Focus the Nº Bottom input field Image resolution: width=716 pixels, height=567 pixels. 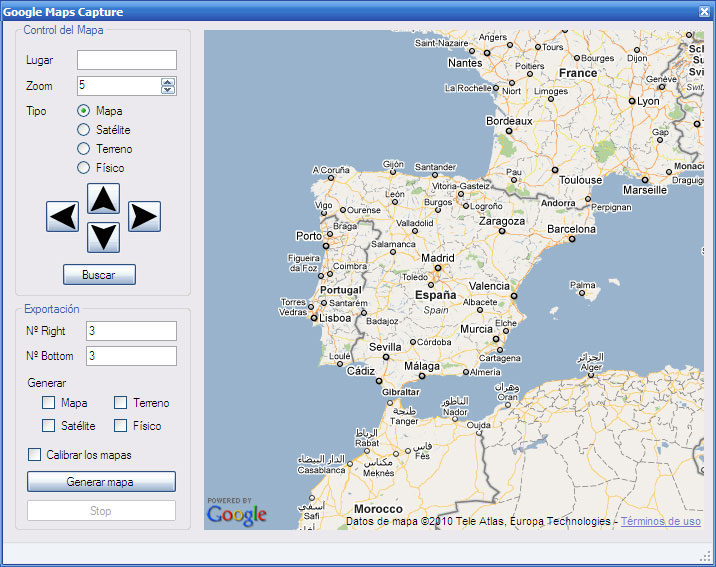[x=131, y=356]
